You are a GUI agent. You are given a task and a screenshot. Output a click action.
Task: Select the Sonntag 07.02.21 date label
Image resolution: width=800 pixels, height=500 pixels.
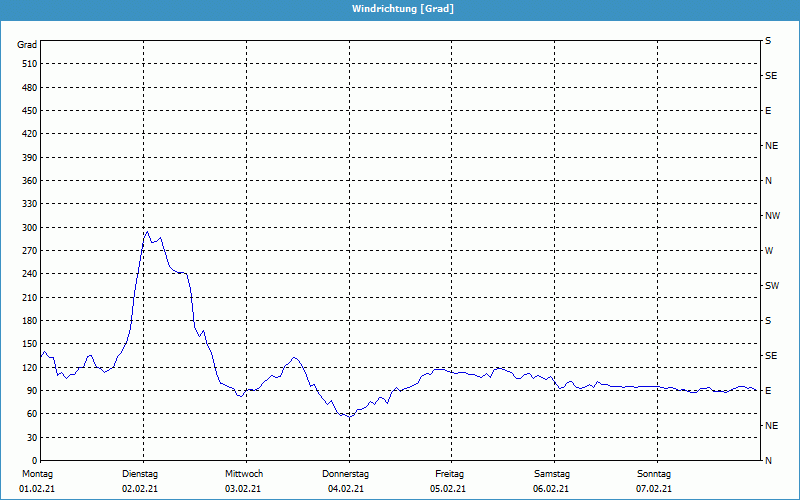pyautogui.click(x=654, y=481)
